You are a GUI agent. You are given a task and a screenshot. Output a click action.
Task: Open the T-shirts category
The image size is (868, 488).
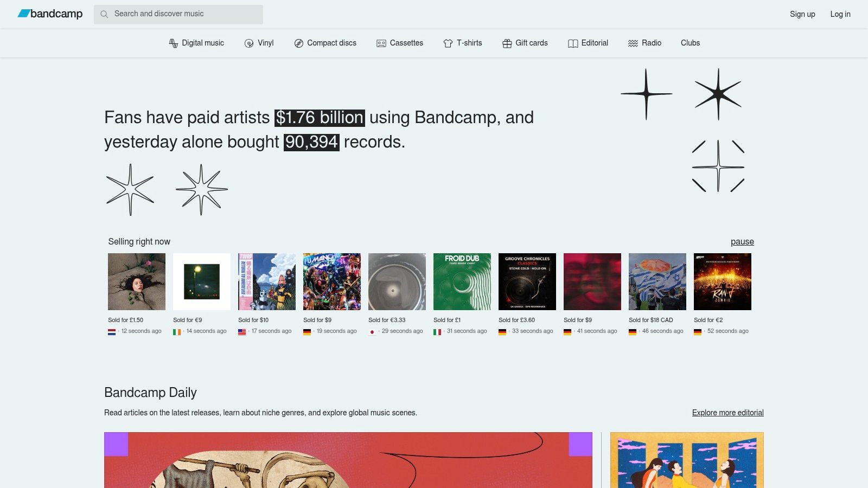pyautogui.click(x=463, y=43)
